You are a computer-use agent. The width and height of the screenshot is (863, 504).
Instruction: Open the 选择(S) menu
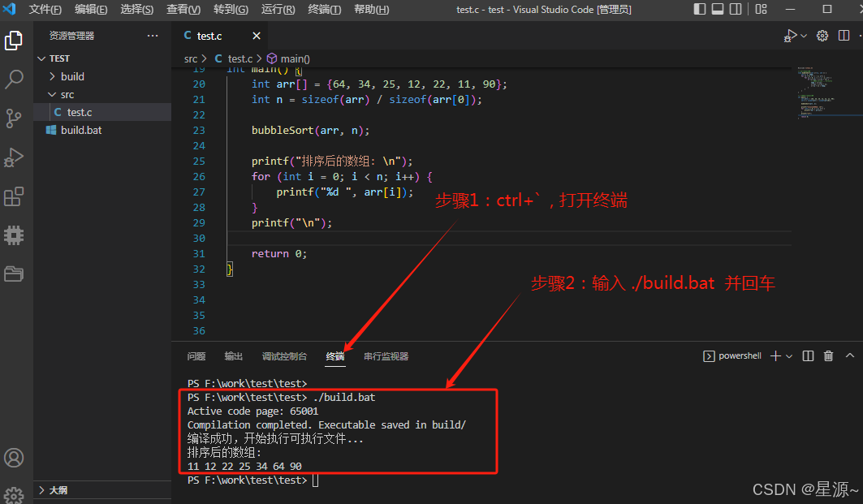coord(137,10)
